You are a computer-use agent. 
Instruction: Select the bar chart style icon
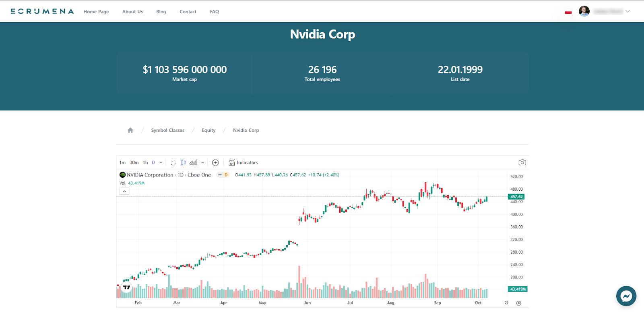pos(173,162)
